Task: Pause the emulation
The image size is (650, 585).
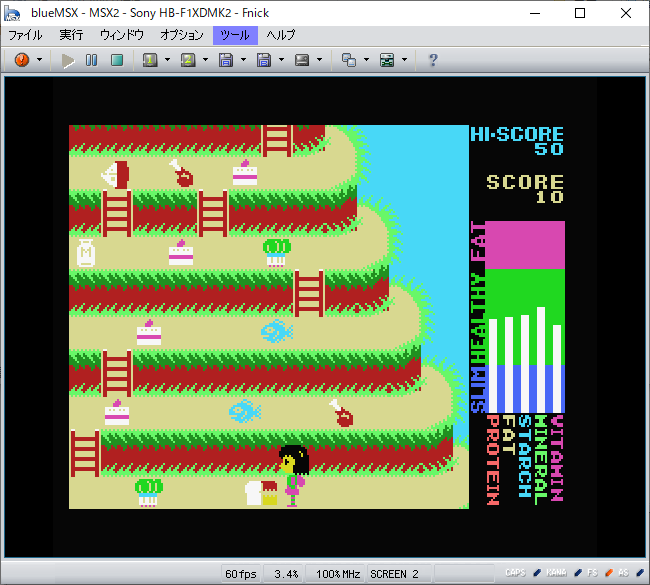Action: pos(91,60)
